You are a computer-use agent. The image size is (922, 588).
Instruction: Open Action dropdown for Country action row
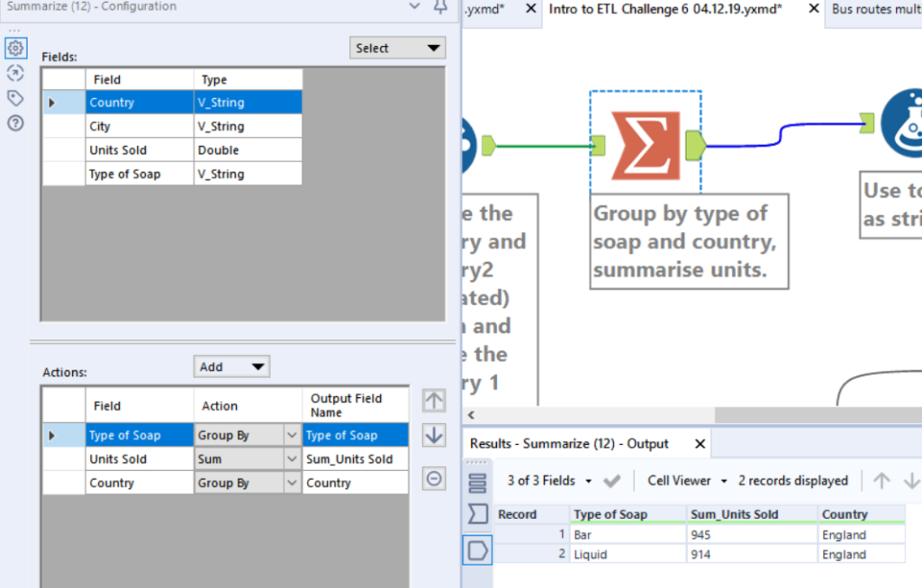(292, 484)
